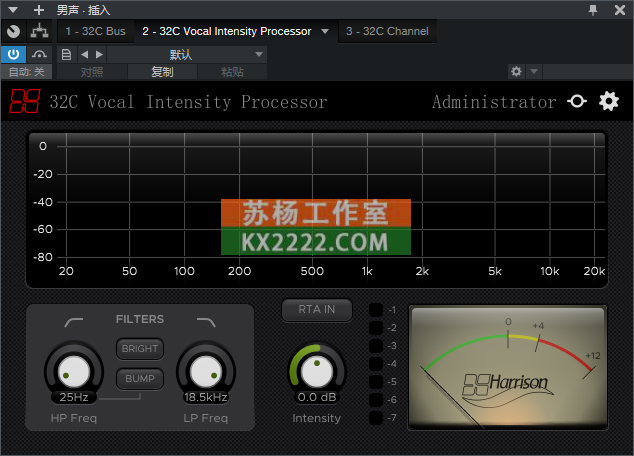Image resolution: width=634 pixels, height=456 pixels.
Task: Click the 18.5kHz value field
Action: tap(206, 397)
